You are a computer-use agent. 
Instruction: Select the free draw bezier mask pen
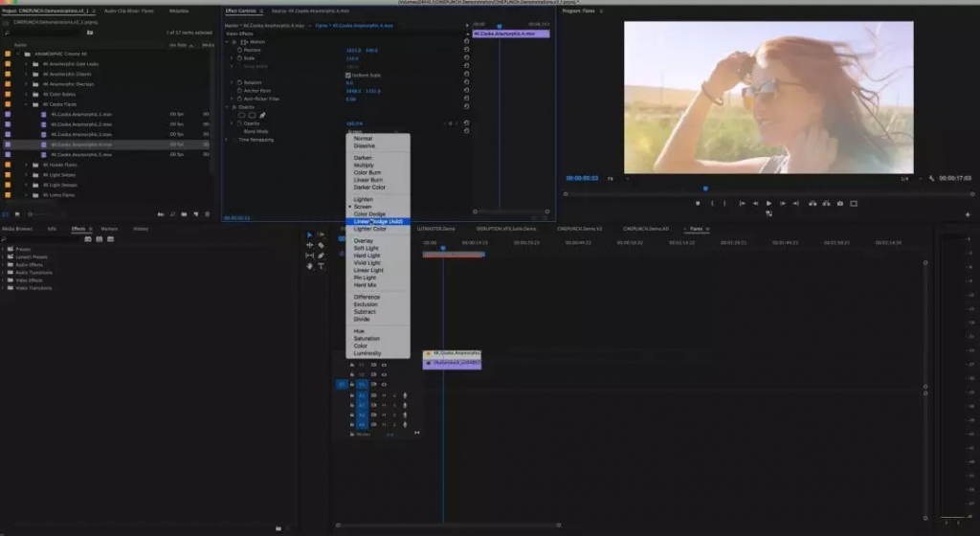(262, 115)
